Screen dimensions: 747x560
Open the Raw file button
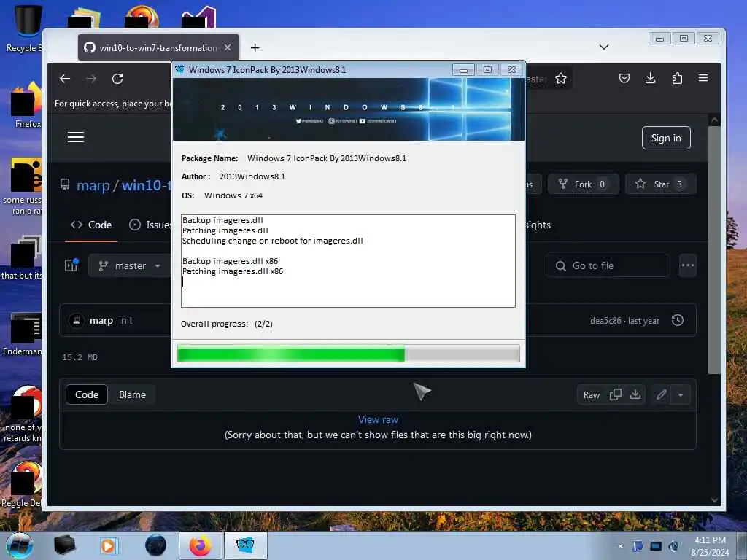pos(591,394)
